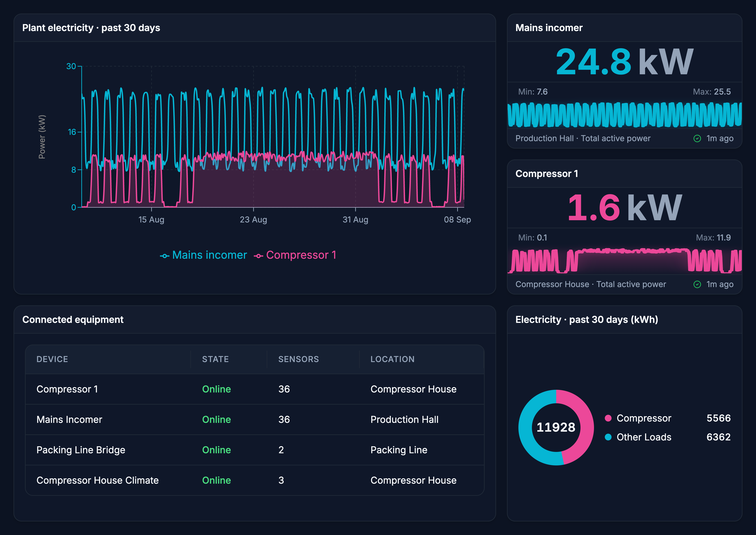Click the Min: 7.6 value
The height and width of the screenshot is (535, 756).
click(533, 92)
